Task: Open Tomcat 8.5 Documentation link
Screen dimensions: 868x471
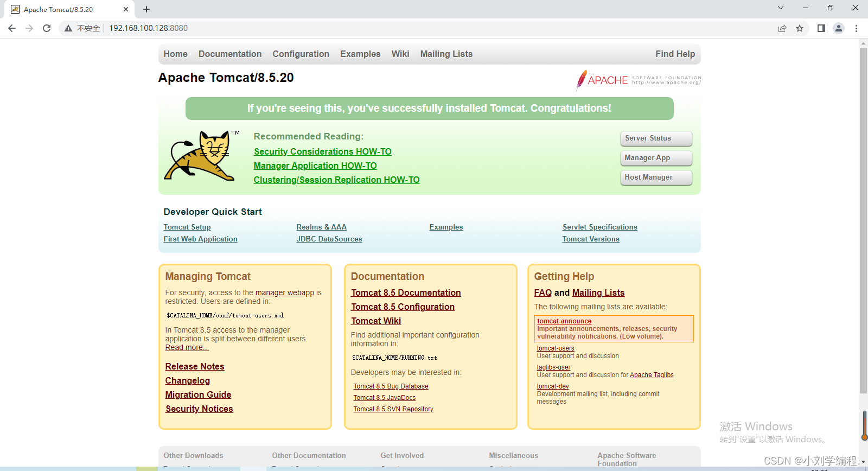Action: [406, 293]
